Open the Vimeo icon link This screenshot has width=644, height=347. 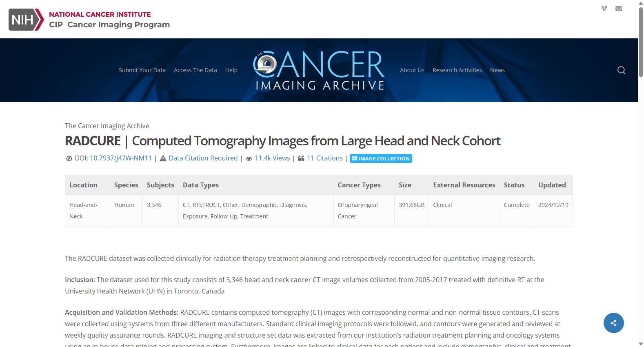coord(604,8)
